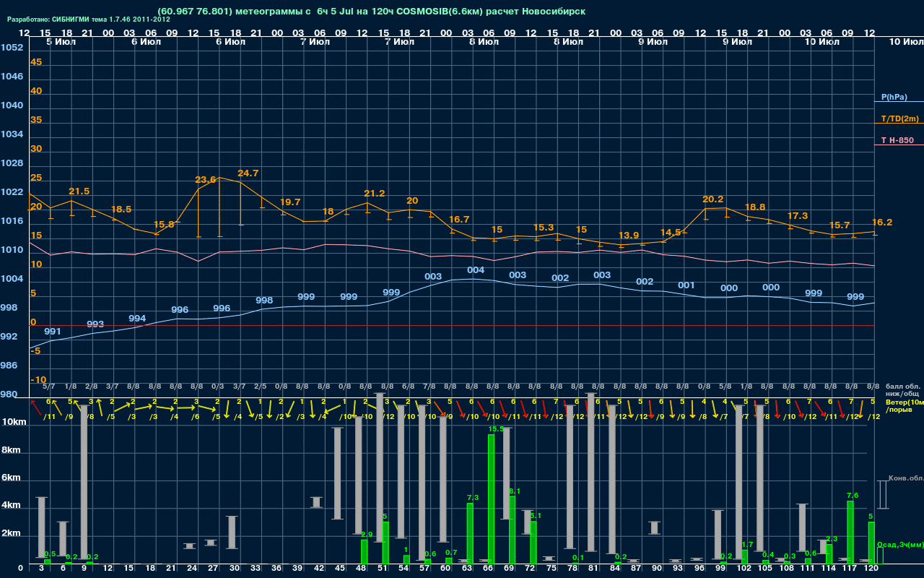Click the 'Конв.обл.' legend label

pos(905,478)
